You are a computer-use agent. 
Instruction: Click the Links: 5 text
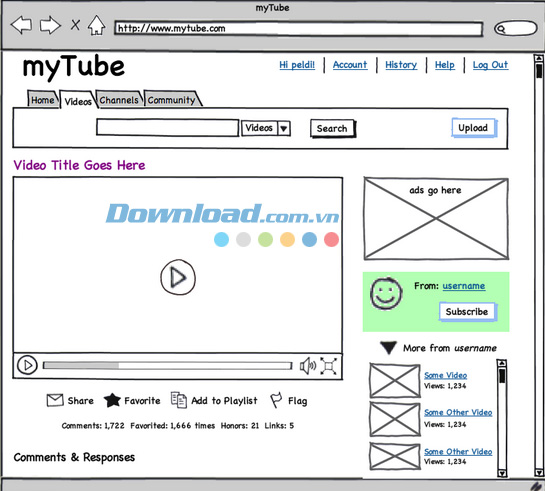(279, 426)
